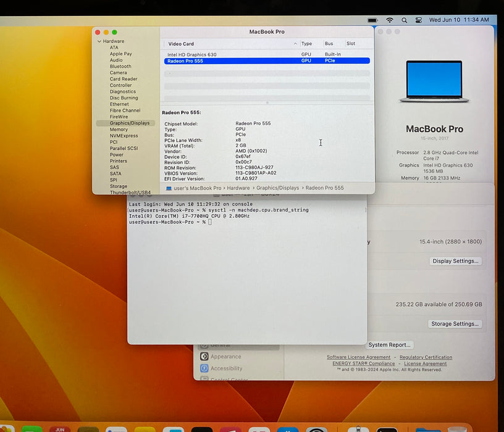This screenshot has height=432, width=504.
Task: Click the sysctl command line in Terminal
Action: [x=219, y=210]
